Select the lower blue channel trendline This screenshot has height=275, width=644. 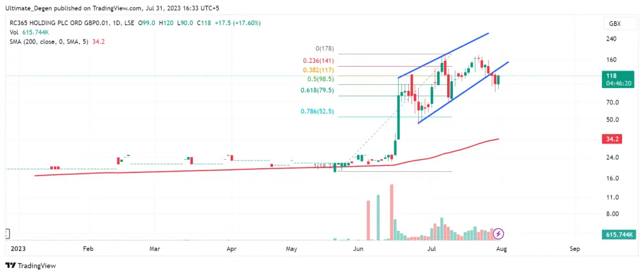[x=464, y=93]
